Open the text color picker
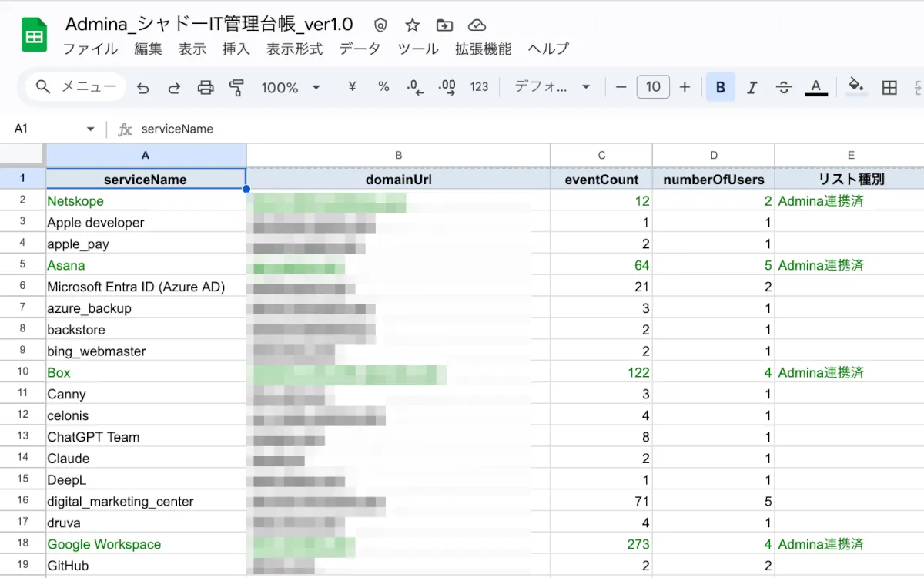924x578 pixels. [816, 87]
